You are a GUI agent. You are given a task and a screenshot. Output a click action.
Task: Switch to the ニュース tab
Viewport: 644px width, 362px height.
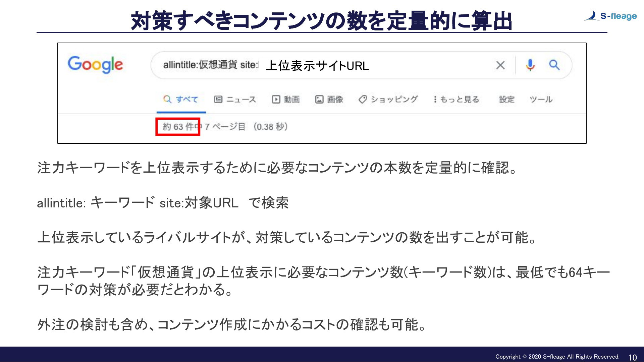click(x=235, y=100)
